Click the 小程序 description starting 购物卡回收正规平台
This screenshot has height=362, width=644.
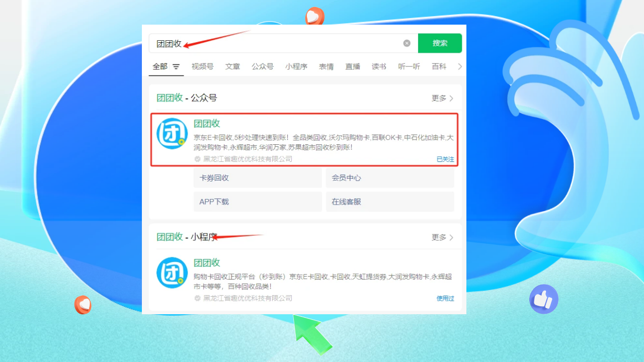[x=323, y=282]
